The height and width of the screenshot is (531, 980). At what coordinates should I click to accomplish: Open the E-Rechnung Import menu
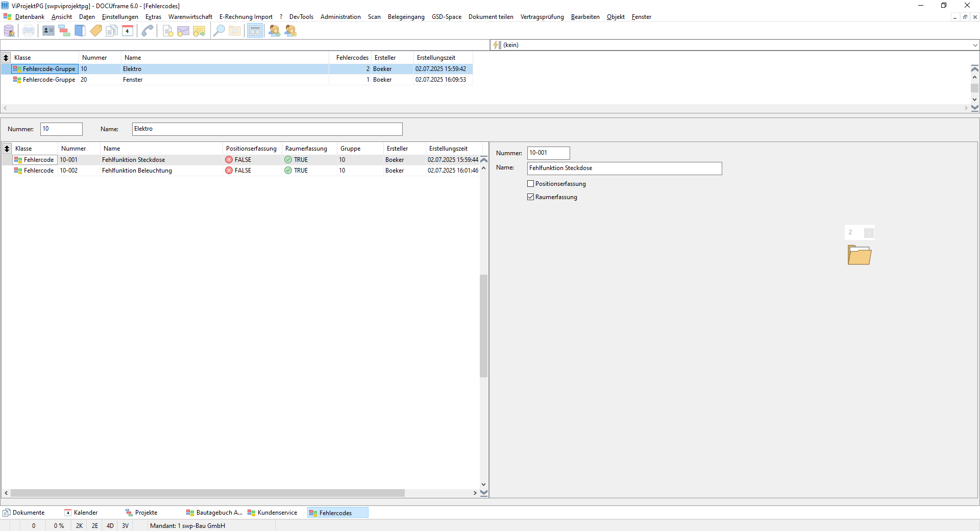(x=246, y=17)
